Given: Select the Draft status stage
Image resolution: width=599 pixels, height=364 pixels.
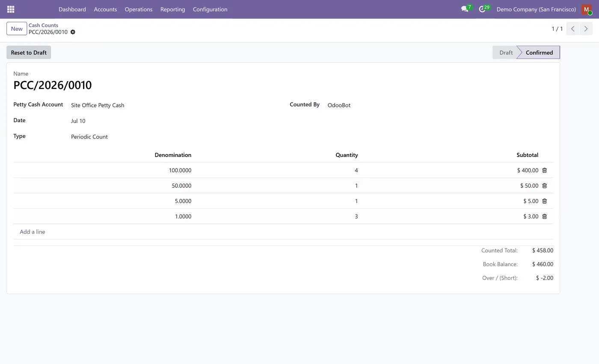Looking at the screenshot, I should [x=506, y=53].
